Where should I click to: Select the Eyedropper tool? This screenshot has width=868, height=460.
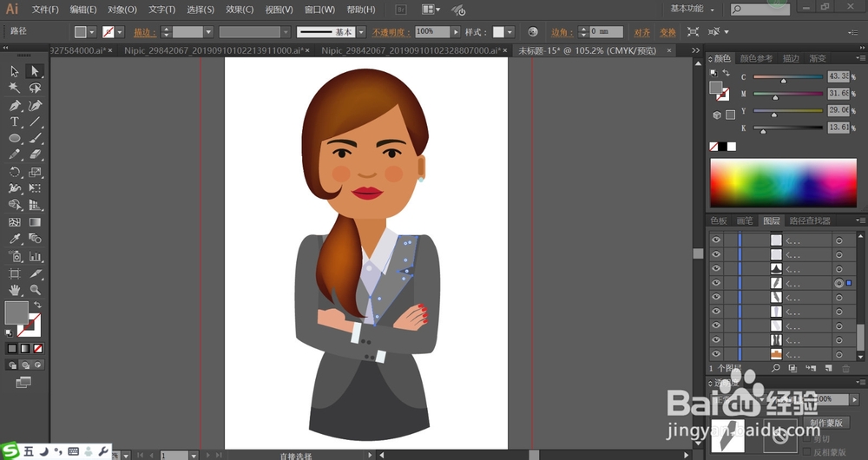pyautogui.click(x=15, y=239)
